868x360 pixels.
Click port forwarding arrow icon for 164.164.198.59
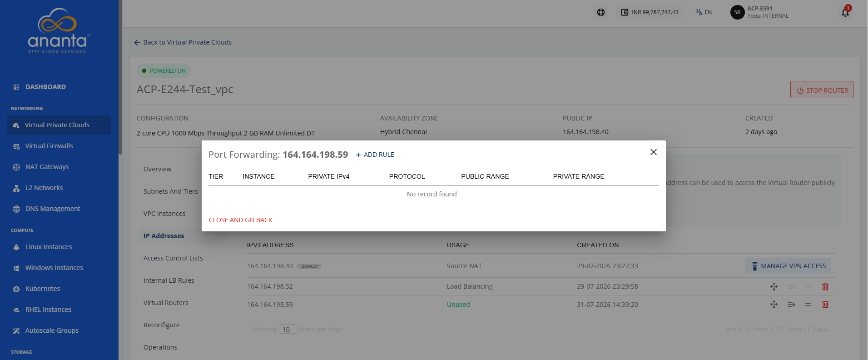tap(791, 305)
